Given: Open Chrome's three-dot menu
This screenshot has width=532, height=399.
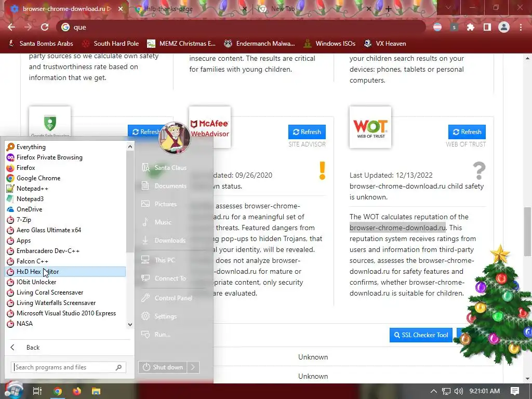Looking at the screenshot, I should pyautogui.click(x=521, y=27).
